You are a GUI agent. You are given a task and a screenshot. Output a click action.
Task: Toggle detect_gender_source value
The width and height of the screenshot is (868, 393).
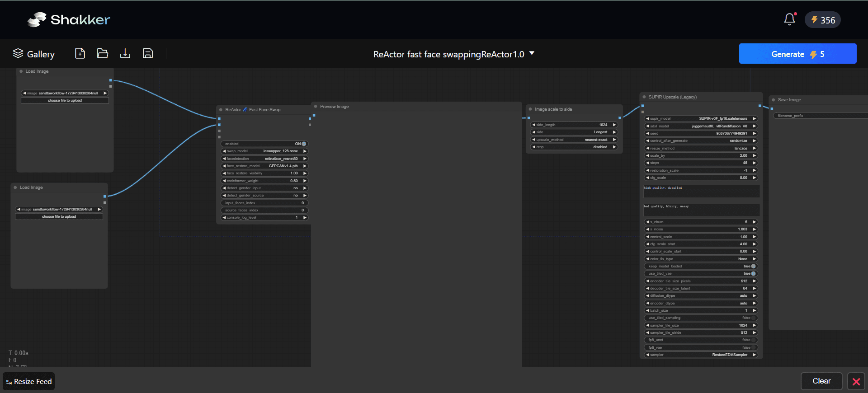(x=264, y=195)
